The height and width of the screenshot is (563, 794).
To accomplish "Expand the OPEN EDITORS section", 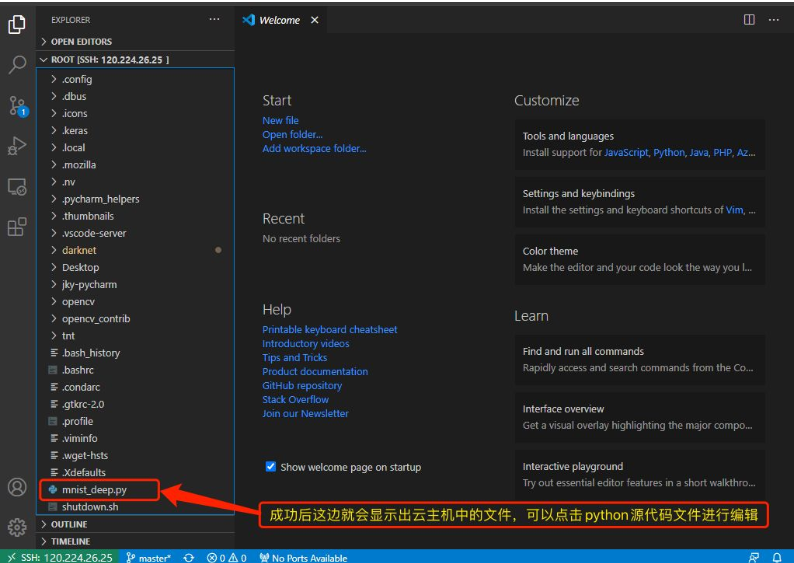I will (x=135, y=42).
